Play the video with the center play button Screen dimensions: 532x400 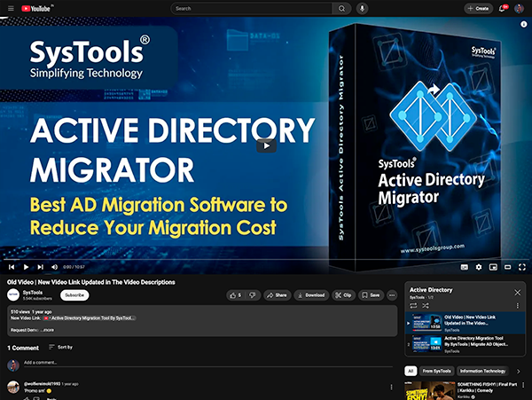click(x=266, y=145)
